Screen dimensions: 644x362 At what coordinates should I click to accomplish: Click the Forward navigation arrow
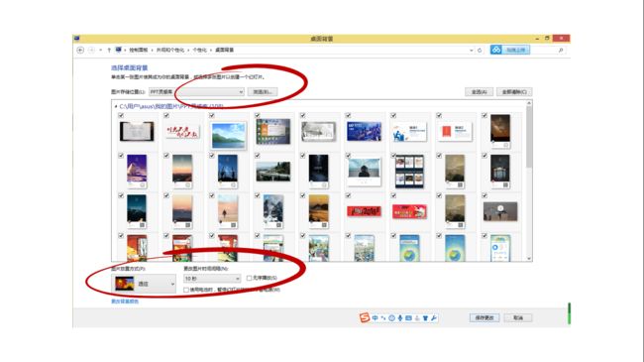coord(91,50)
